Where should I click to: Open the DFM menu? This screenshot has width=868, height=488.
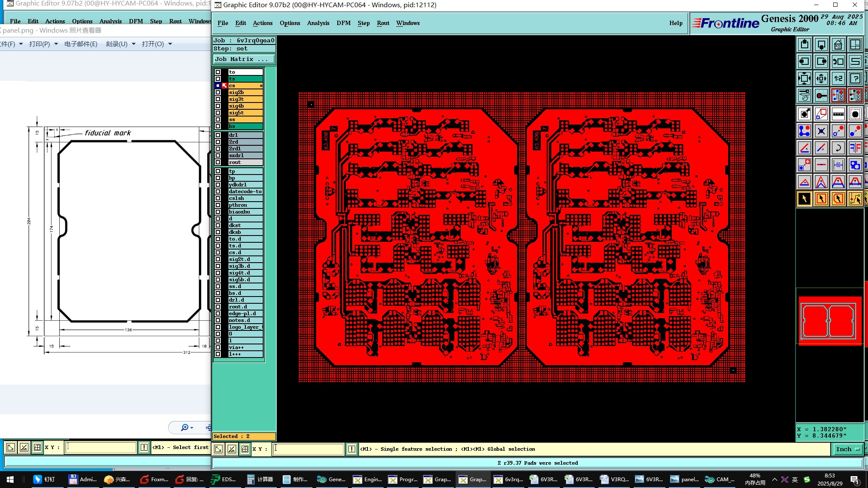(x=343, y=23)
